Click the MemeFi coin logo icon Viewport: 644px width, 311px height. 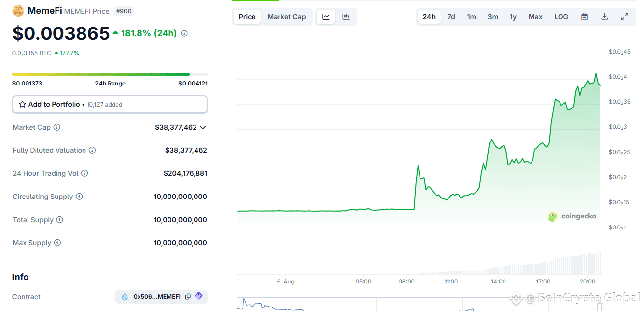point(18,11)
